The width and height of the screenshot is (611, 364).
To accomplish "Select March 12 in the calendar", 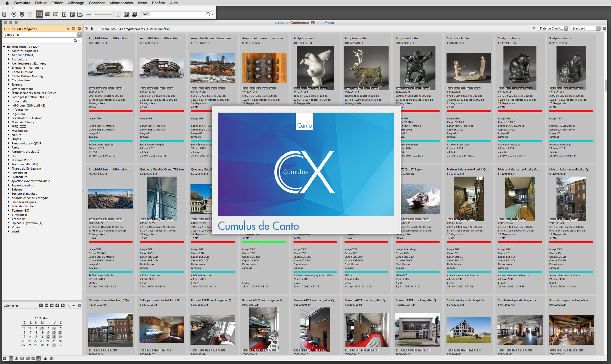I will pyautogui.click(x=60, y=332).
